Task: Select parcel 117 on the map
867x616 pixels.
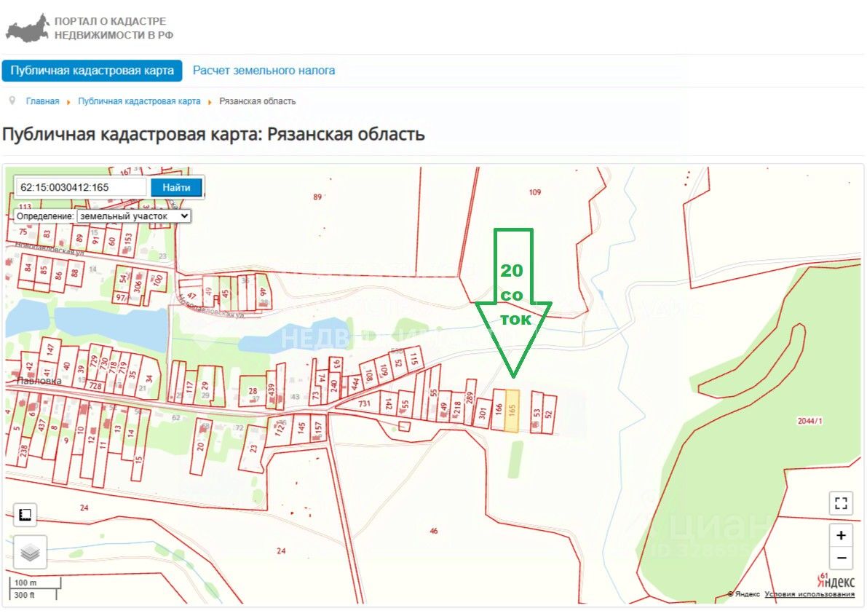Action: [x=190, y=385]
